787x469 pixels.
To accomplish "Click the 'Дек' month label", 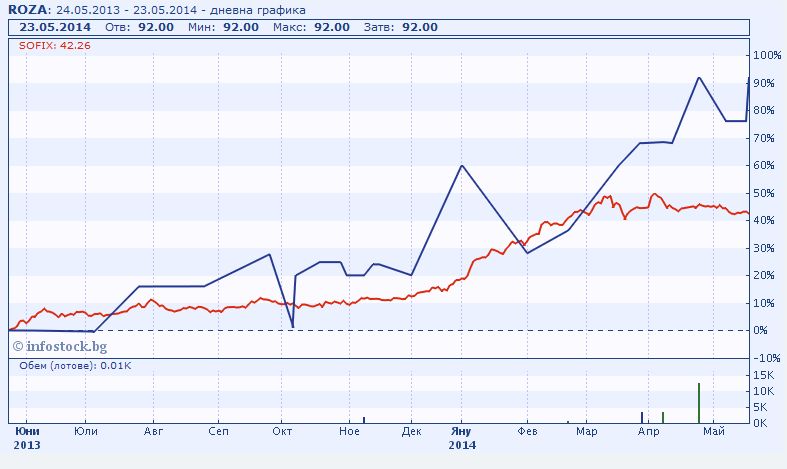I will (412, 431).
